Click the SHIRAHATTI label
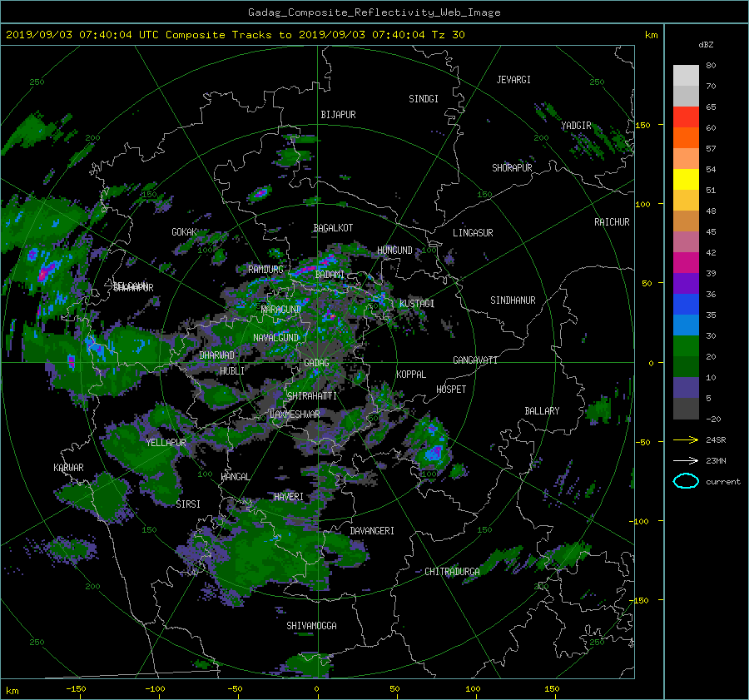 [x=312, y=395]
